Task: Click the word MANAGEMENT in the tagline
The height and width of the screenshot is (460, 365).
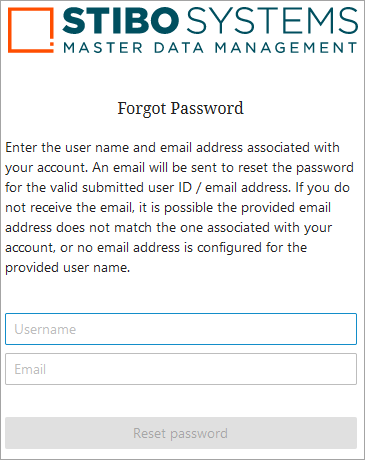Action: click(286, 48)
